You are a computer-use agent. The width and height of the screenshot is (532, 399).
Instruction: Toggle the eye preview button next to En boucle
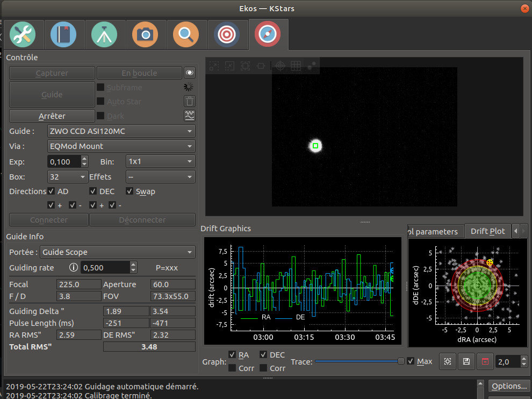[x=189, y=73]
